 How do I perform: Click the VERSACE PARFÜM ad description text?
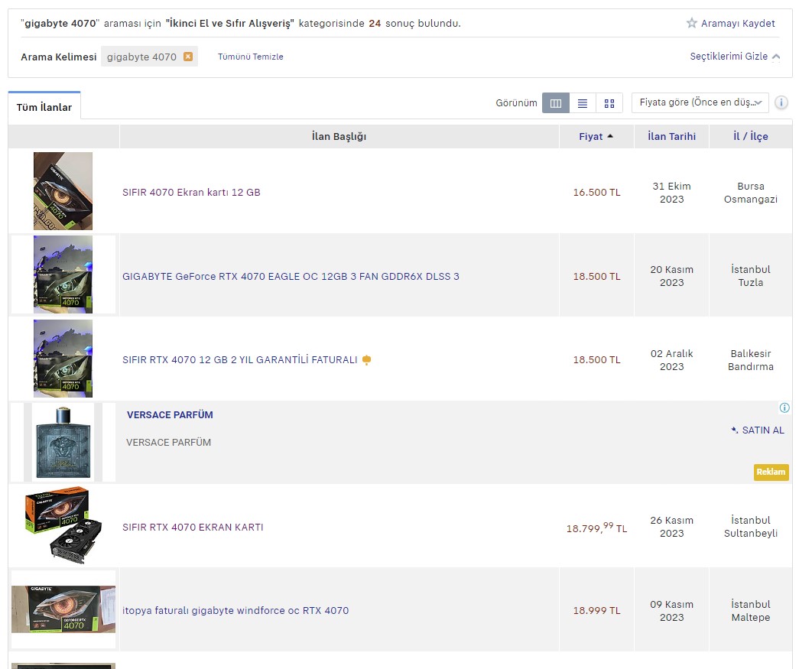(x=169, y=442)
